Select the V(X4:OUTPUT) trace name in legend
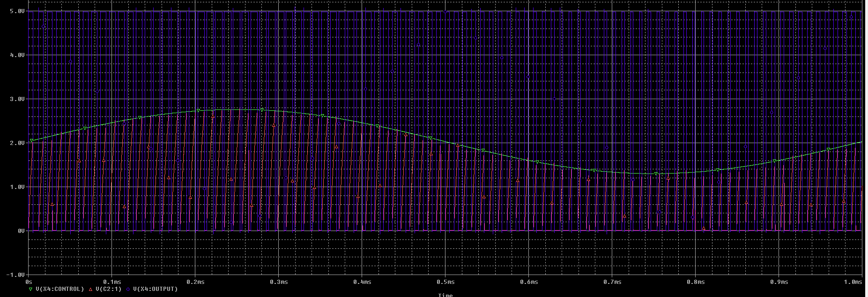This screenshot has height=297, width=868. (x=155, y=290)
